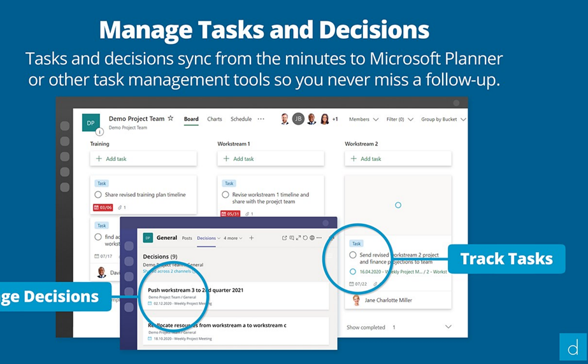Viewport: 588px width, 364px height.
Task: Expand Show completed chevron in Workstream 2
Action: [x=448, y=327]
